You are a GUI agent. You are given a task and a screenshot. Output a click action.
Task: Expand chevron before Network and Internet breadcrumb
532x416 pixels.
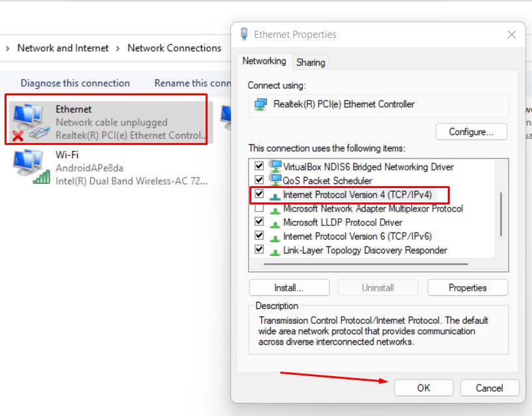click(x=7, y=48)
